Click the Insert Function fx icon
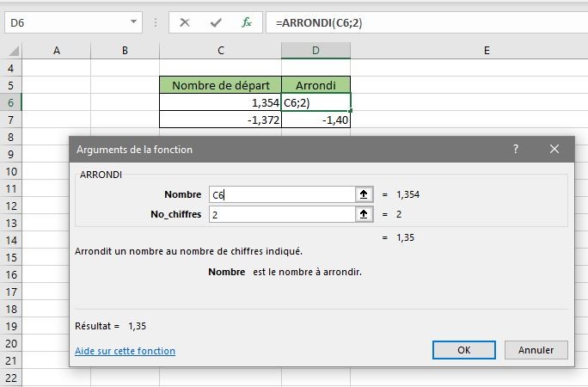Image resolution: width=588 pixels, height=387 pixels. point(247,23)
